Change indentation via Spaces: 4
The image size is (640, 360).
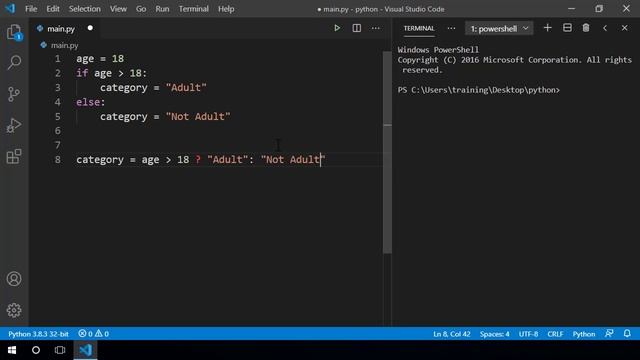pyautogui.click(x=494, y=334)
